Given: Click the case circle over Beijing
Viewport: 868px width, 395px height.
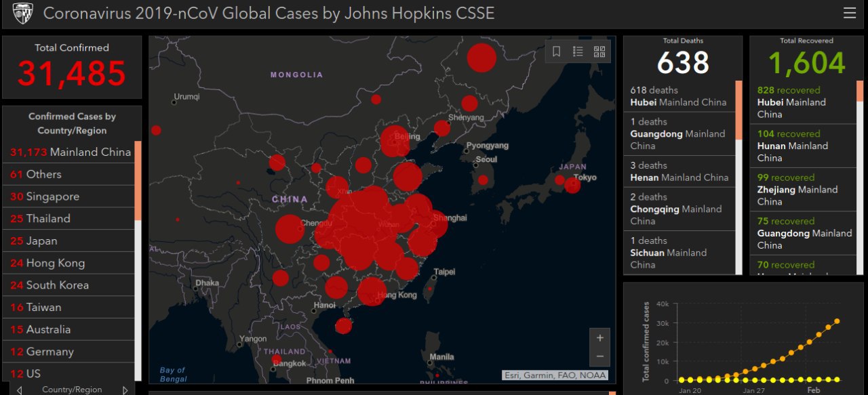Looking at the screenshot, I should click(x=395, y=142).
